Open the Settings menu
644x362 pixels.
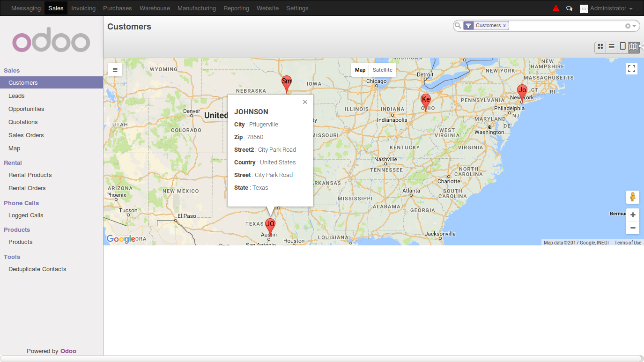pyautogui.click(x=297, y=8)
